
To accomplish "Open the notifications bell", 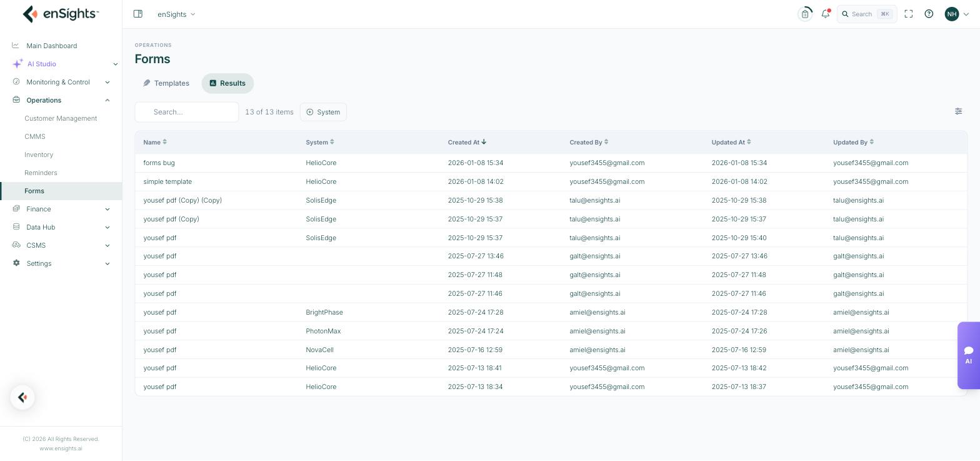I will (826, 14).
